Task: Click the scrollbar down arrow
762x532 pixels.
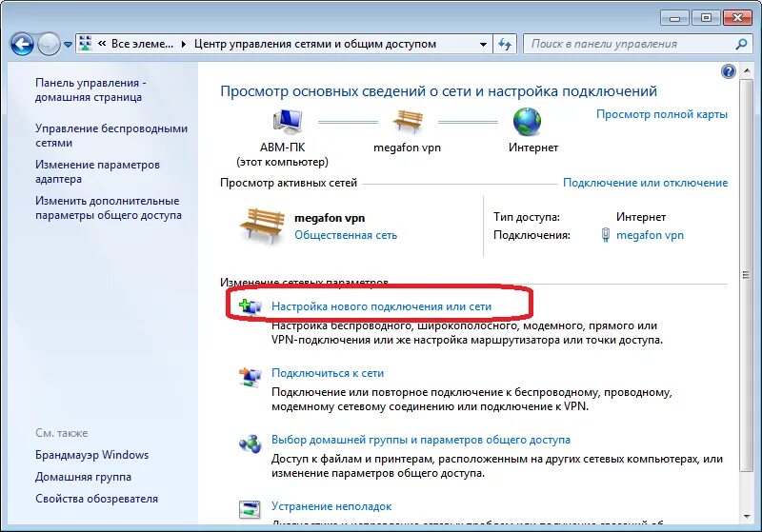Action: pos(746,517)
